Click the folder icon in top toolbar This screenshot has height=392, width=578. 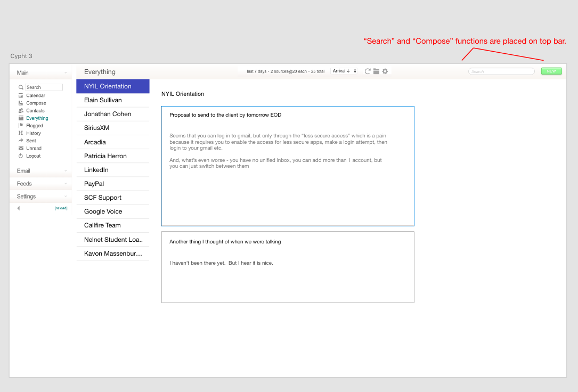point(376,71)
